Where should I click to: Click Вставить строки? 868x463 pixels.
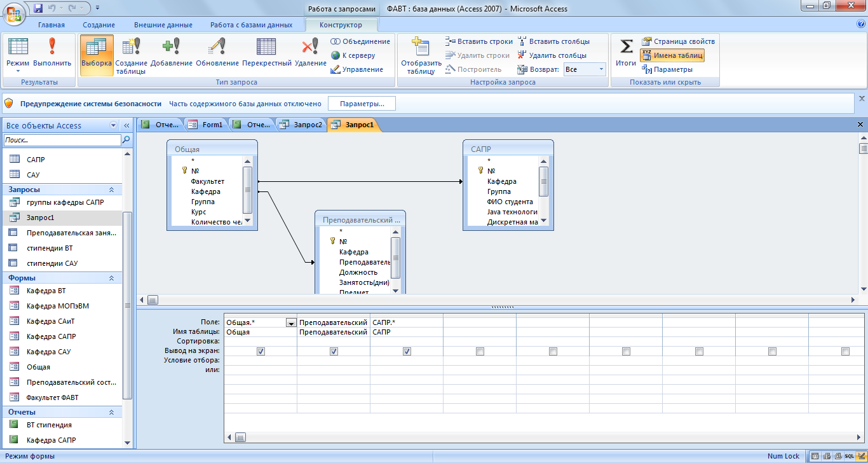[479, 41]
